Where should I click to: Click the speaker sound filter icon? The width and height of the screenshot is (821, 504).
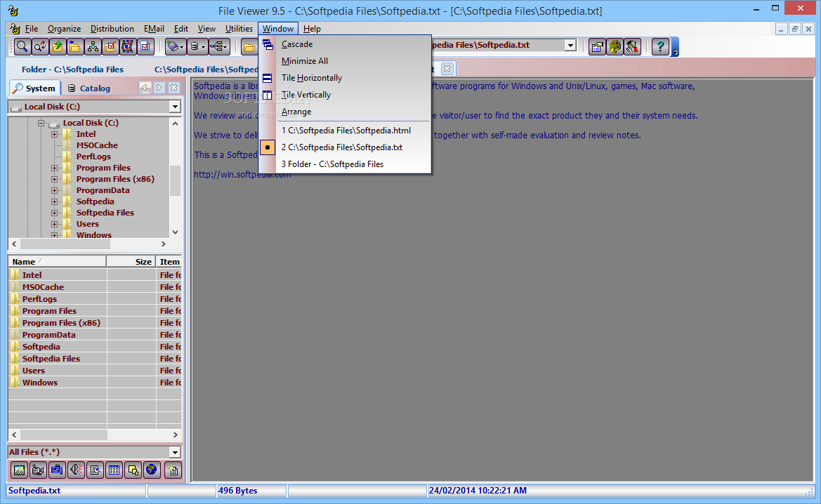pos(76,470)
